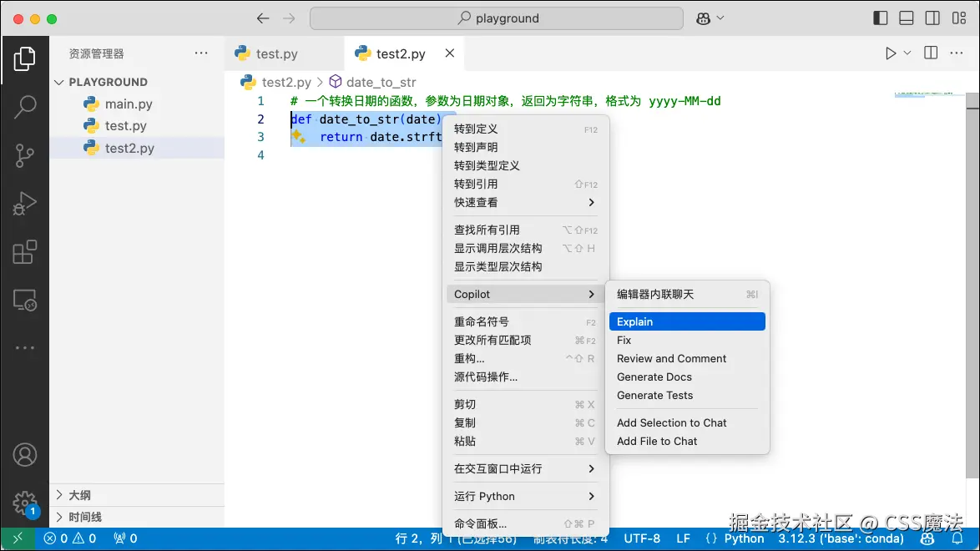Image resolution: width=980 pixels, height=551 pixels.
Task: Open the Remote Explorer view
Action: point(25,301)
